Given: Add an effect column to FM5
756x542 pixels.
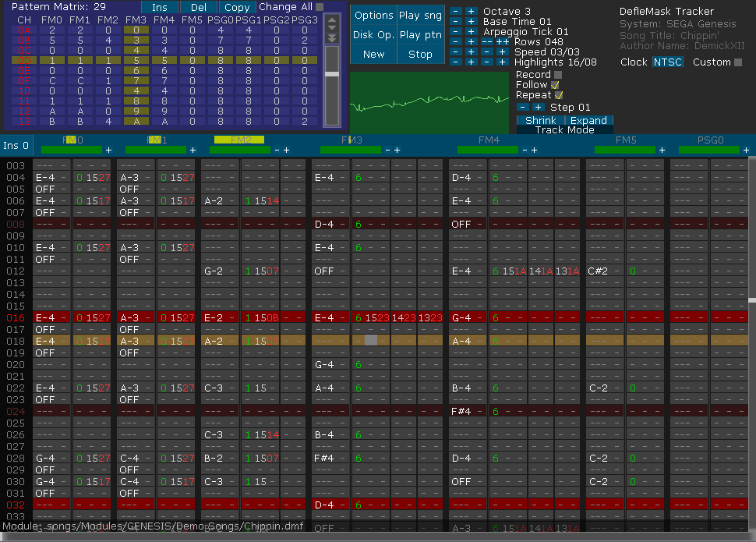Looking at the screenshot, I should tap(662, 150).
